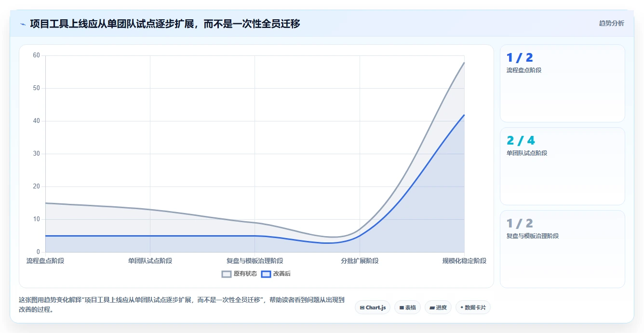Click the Chart.js tag icon
This screenshot has width=644, height=333.
362,307
